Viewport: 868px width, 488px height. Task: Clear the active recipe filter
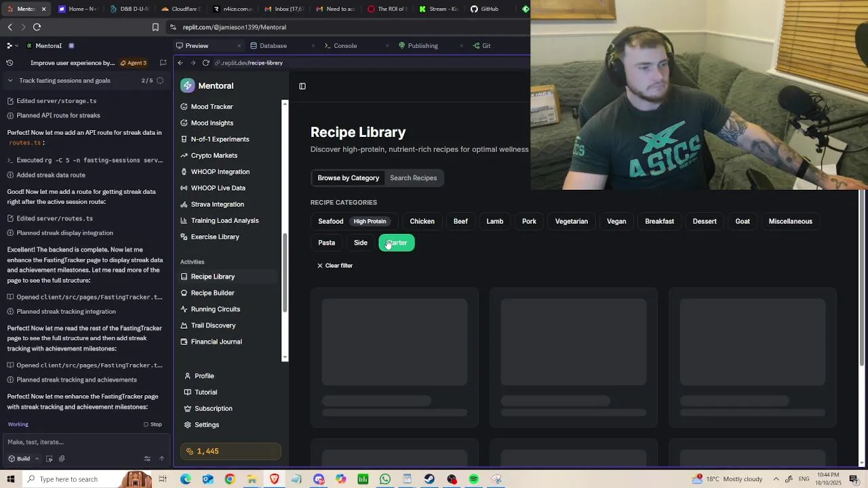(335, 266)
